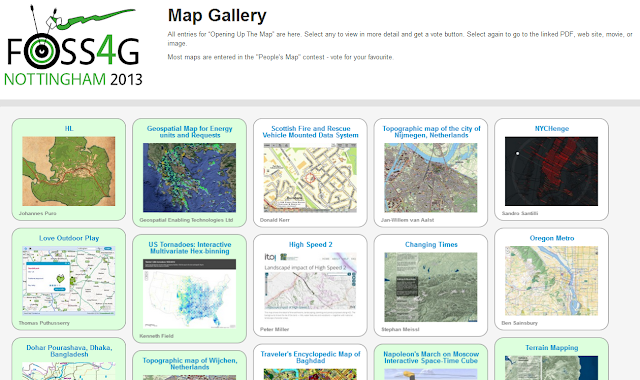Select the Nijmegen topographic map thumbnail
Image resolution: width=640 pixels, height=380 pixels.
click(x=431, y=178)
